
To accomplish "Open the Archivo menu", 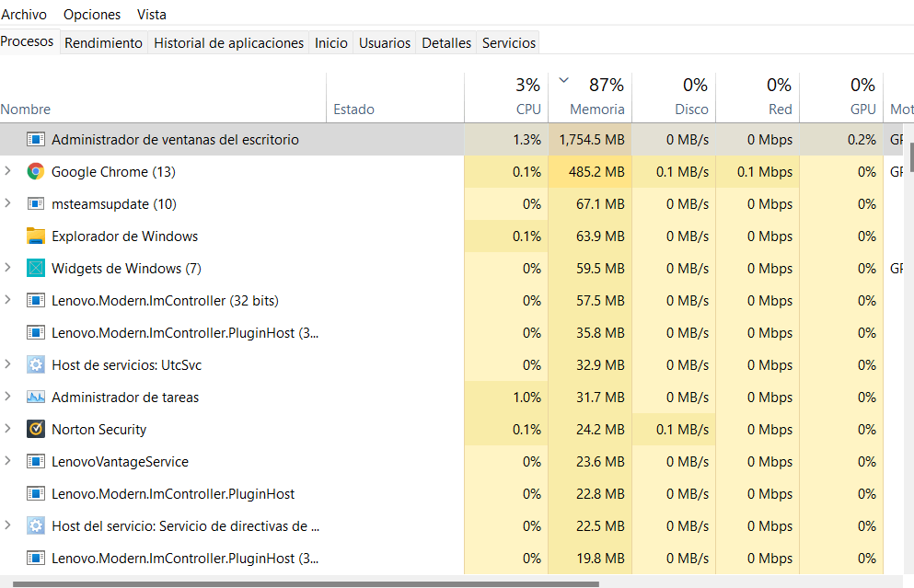I will click(x=24, y=14).
